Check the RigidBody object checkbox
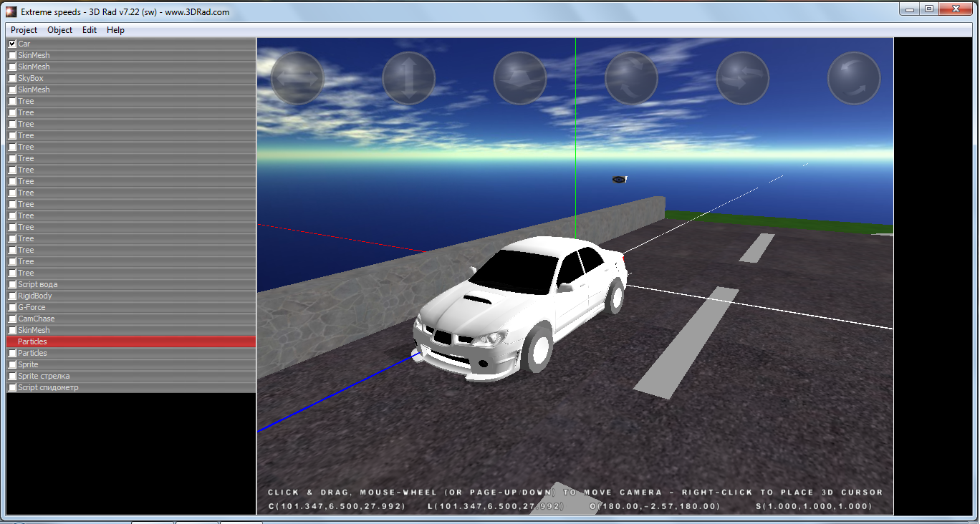Viewport: 980px width, 524px height. click(x=12, y=296)
